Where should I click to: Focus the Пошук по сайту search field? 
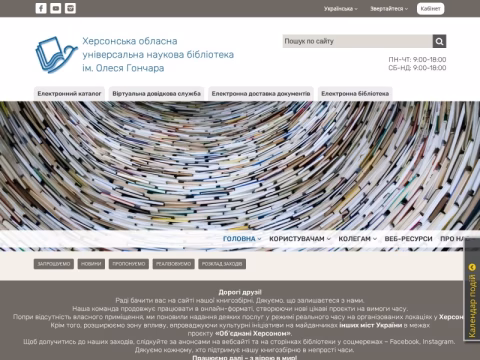pos(357,41)
